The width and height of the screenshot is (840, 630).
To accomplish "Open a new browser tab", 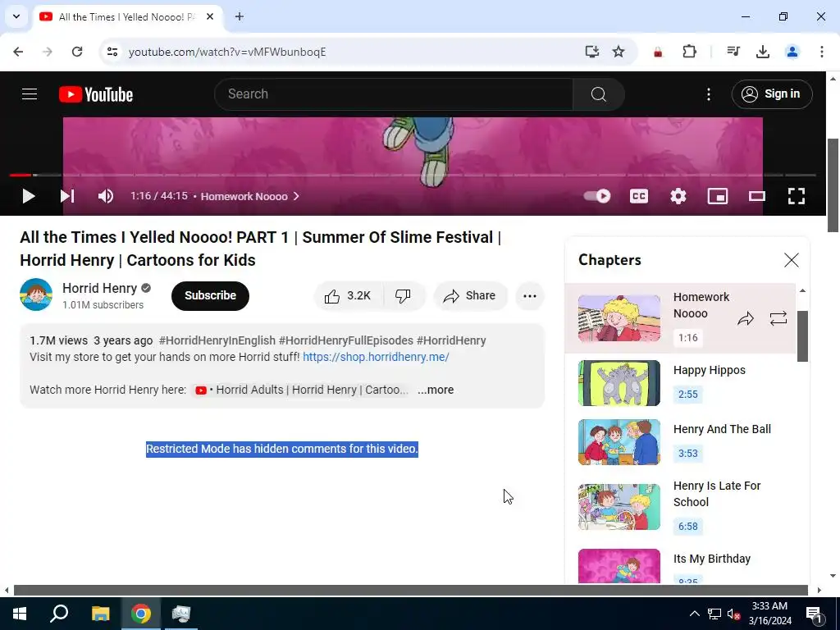I will tap(239, 16).
